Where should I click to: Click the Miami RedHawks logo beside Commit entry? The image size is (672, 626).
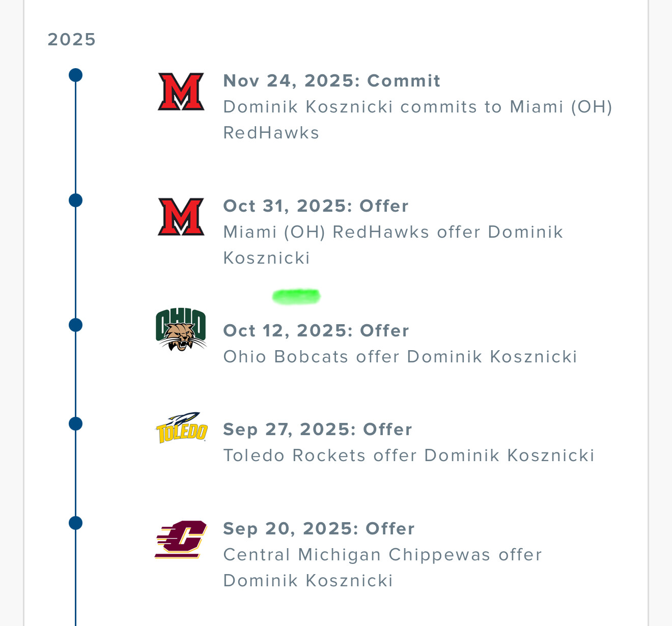(181, 92)
